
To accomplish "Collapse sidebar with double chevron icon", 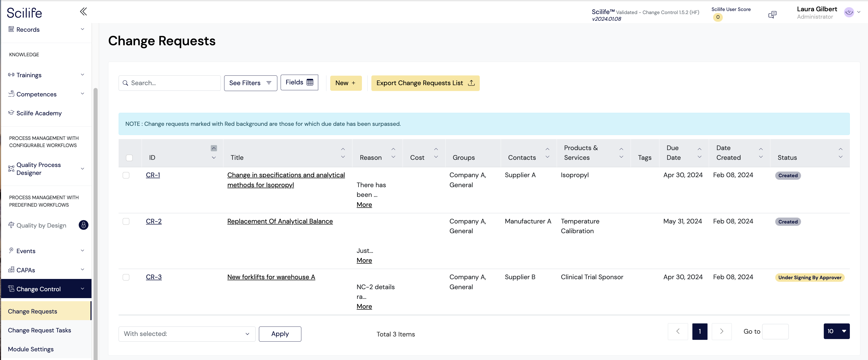I will click(x=83, y=12).
